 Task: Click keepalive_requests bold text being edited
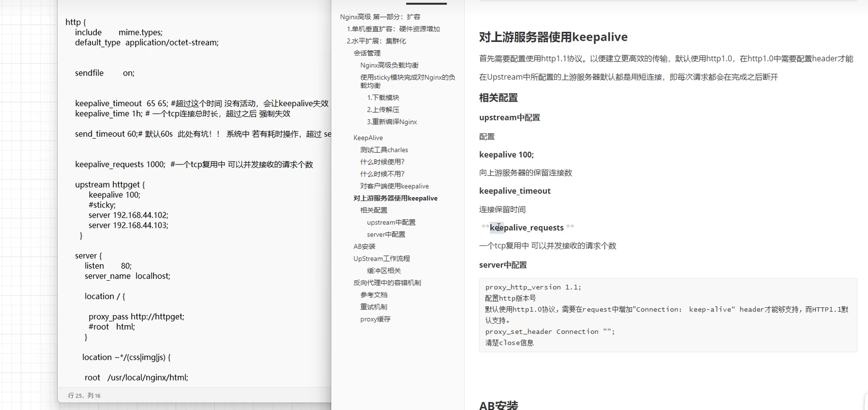[x=527, y=228]
